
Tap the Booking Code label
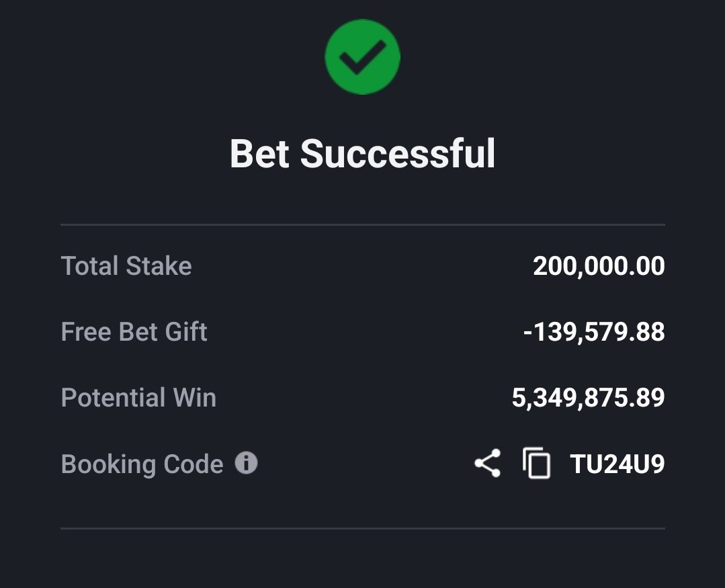(x=142, y=464)
